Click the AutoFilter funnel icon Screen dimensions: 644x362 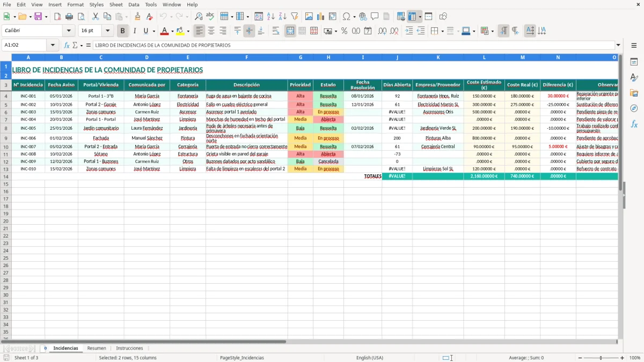click(294, 17)
